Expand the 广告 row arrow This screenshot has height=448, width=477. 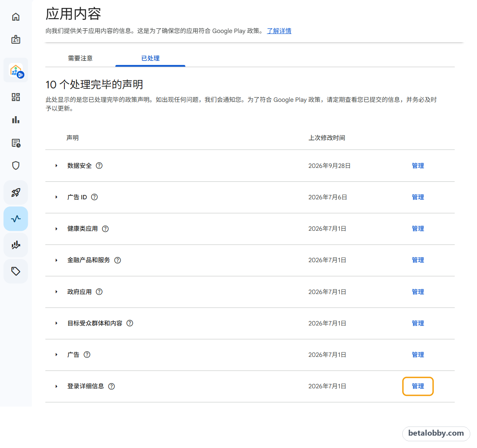[x=56, y=355]
